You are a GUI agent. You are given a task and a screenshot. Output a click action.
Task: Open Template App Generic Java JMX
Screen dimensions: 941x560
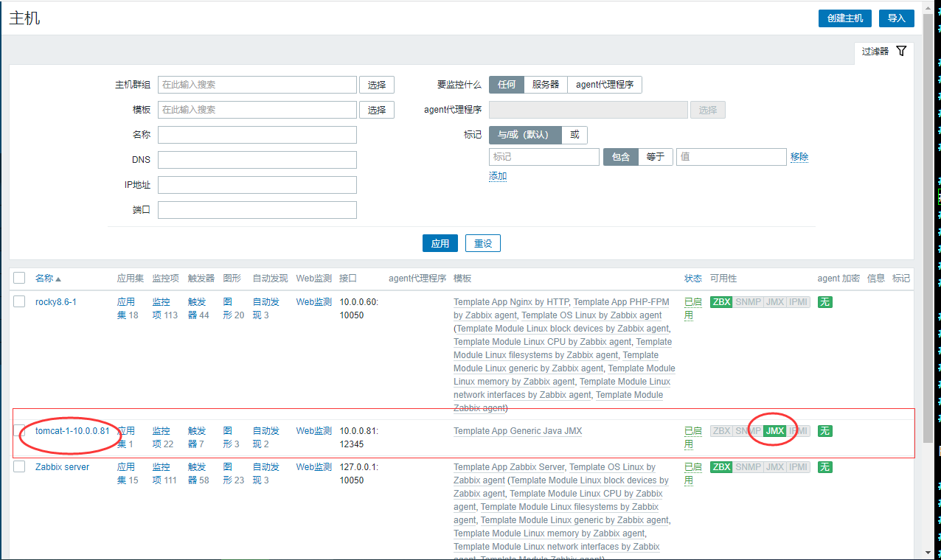[x=518, y=431]
